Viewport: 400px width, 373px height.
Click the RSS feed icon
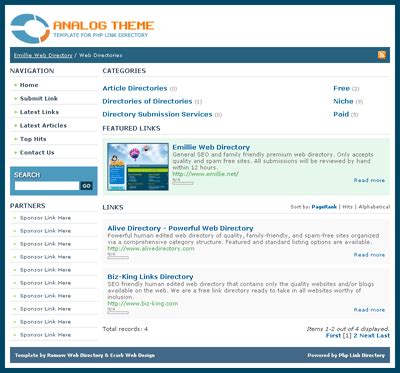point(382,55)
